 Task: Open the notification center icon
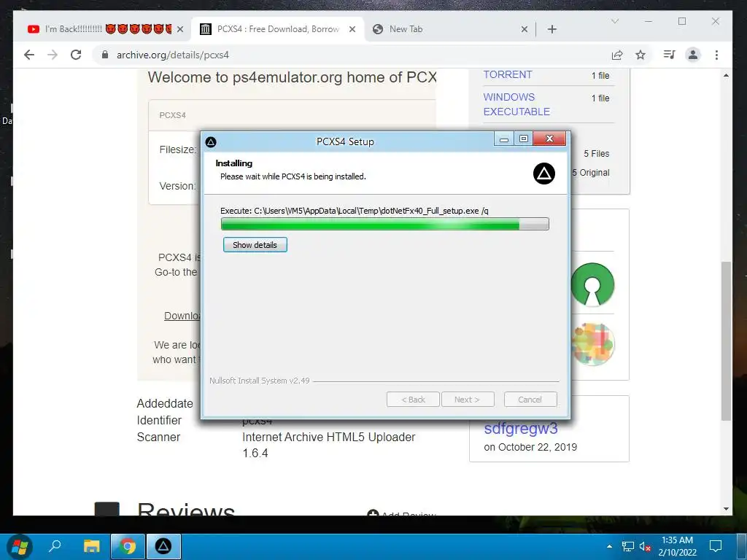point(716,546)
